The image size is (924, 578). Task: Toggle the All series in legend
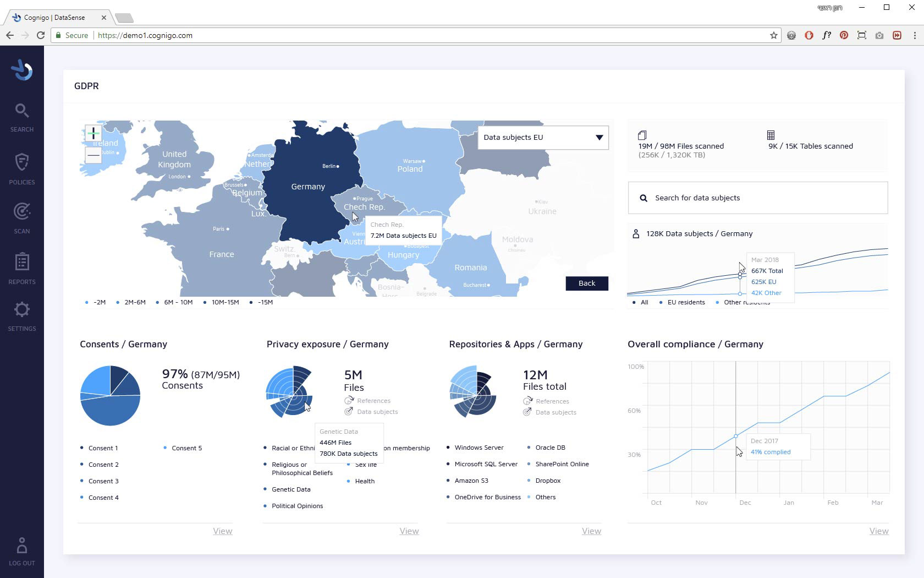click(641, 302)
